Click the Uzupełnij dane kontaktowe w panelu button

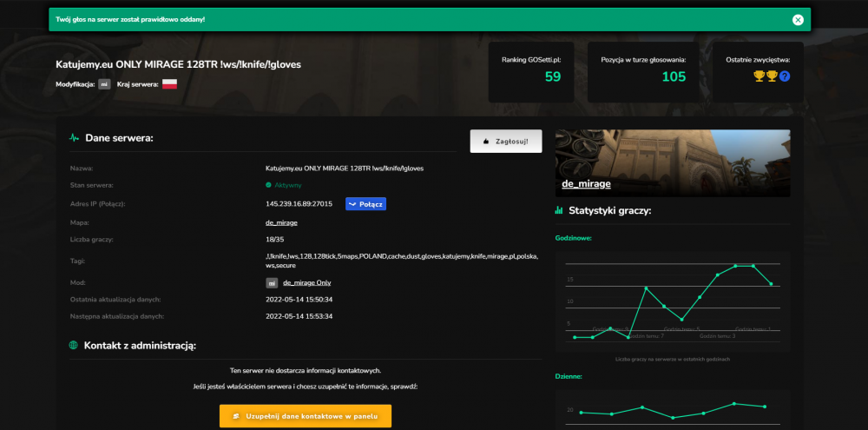pyautogui.click(x=306, y=415)
